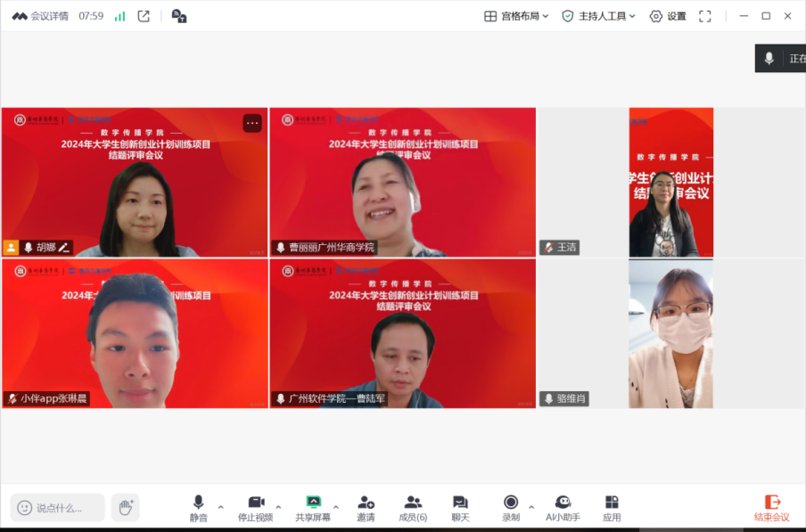Screen dimensions: 806x532
Task: Open 设置 settings
Action: [668, 16]
